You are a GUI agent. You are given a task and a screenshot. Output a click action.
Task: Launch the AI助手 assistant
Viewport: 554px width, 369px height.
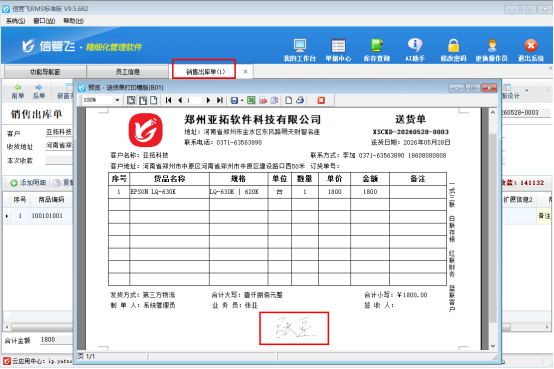coord(415,50)
